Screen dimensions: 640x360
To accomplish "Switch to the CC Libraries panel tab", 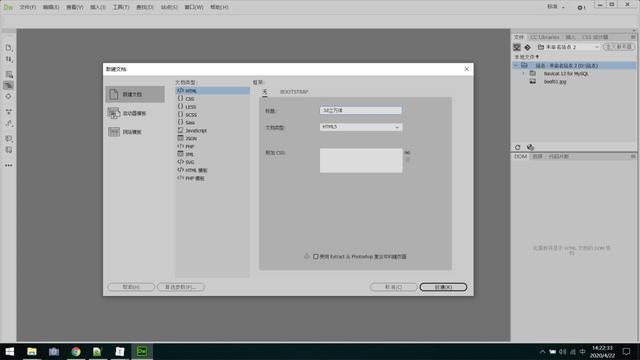I will point(544,37).
